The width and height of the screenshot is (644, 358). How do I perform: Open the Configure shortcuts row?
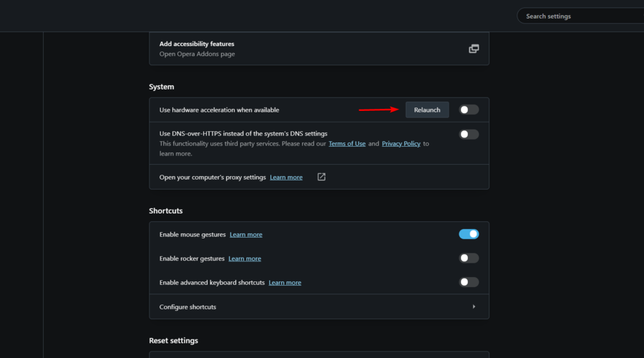[319, 306]
